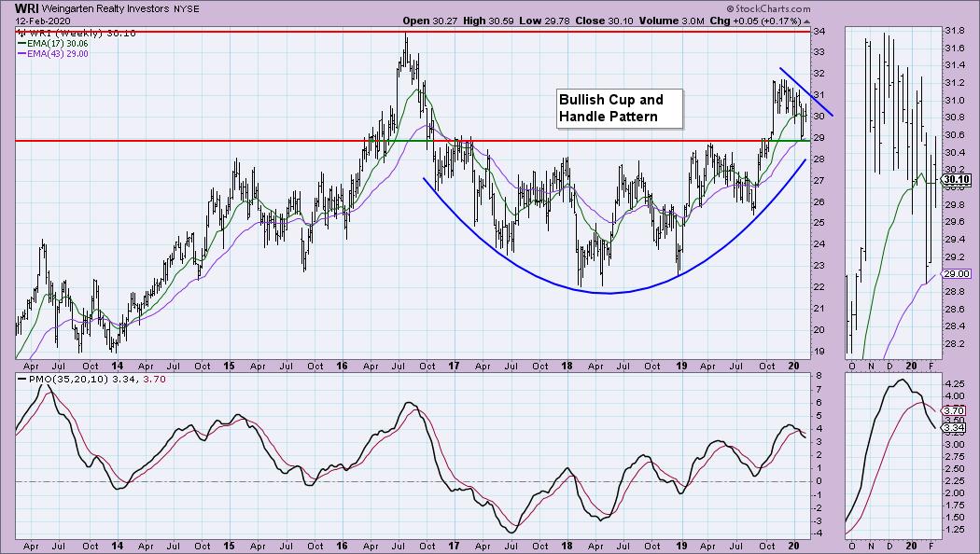The height and width of the screenshot is (554, 980).
Task: Select the Weingarten Realty Investors company name
Action: pyautogui.click(x=105, y=8)
